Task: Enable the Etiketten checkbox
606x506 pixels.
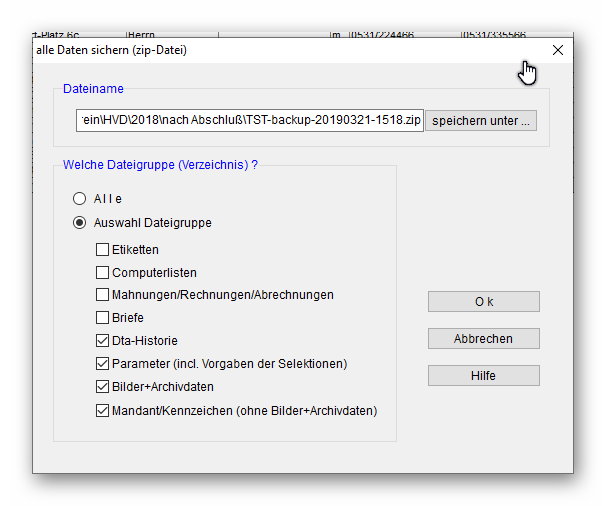Action: click(x=102, y=250)
